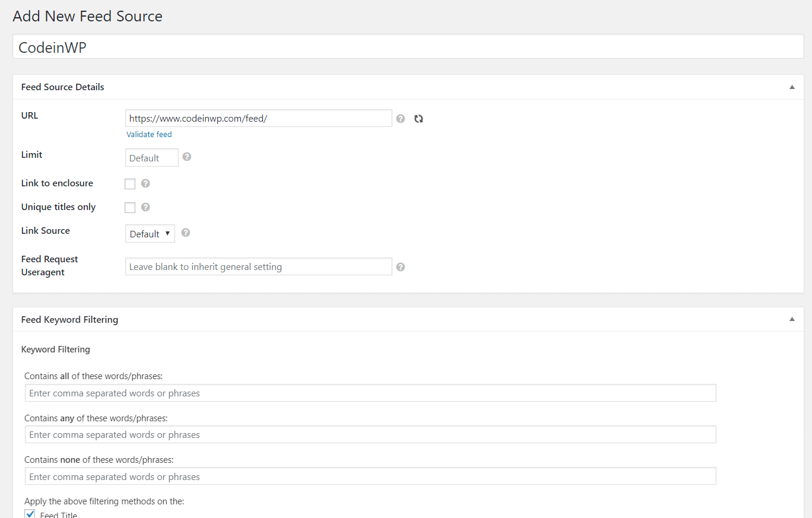Click the Add New Feed Source heading
This screenshot has width=812, height=518.
pyautogui.click(x=88, y=16)
